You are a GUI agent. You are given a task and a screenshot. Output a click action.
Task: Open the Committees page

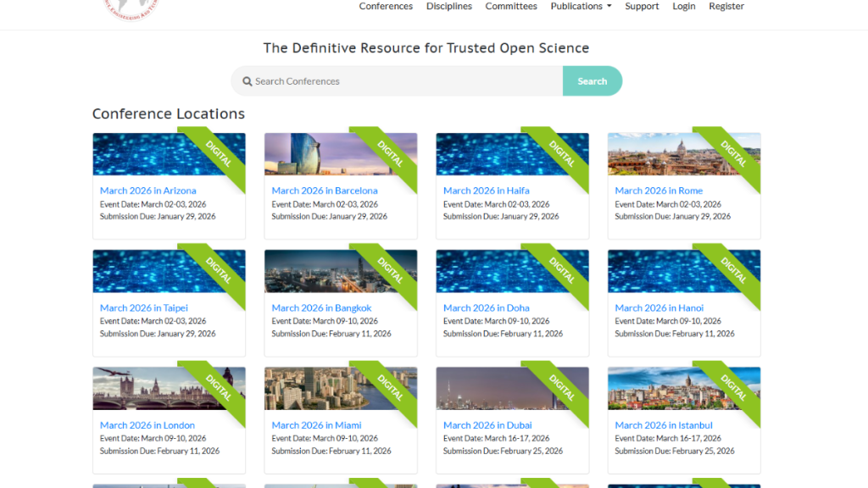pos(511,6)
